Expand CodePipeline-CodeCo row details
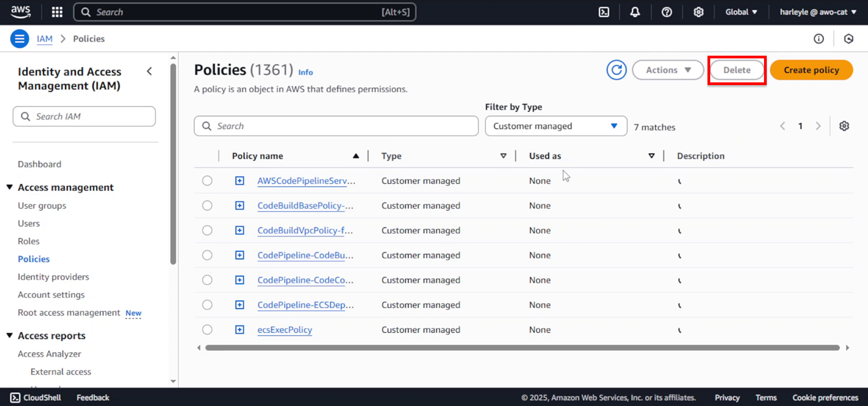 tap(240, 281)
